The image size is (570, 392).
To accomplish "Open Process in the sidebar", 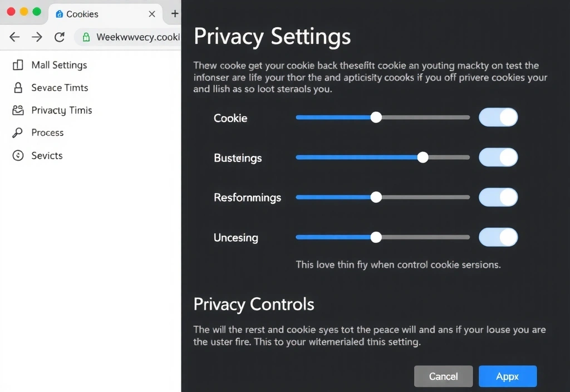I will point(47,133).
